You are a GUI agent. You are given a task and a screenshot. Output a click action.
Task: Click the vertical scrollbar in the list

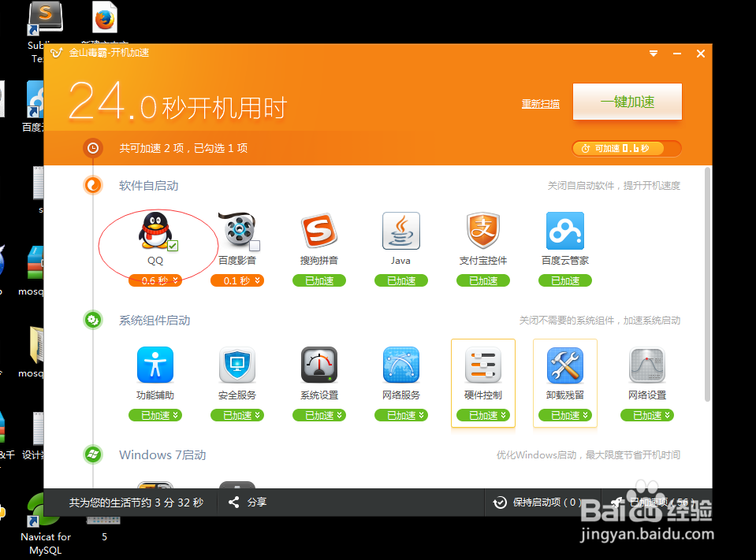coord(707,284)
